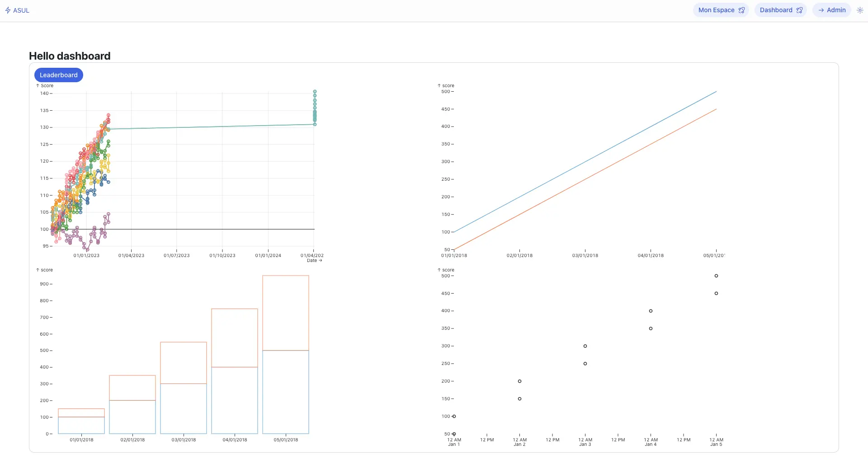Click the 12 AM Jan 3 tick label
868x468 pixels.
(585, 442)
